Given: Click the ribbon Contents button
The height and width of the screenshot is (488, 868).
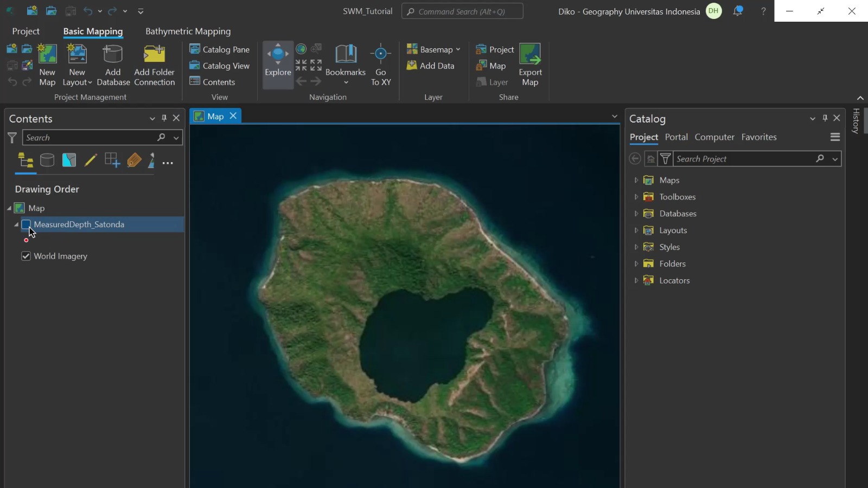Looking at the screenshot, I should (x=212, y=82).
